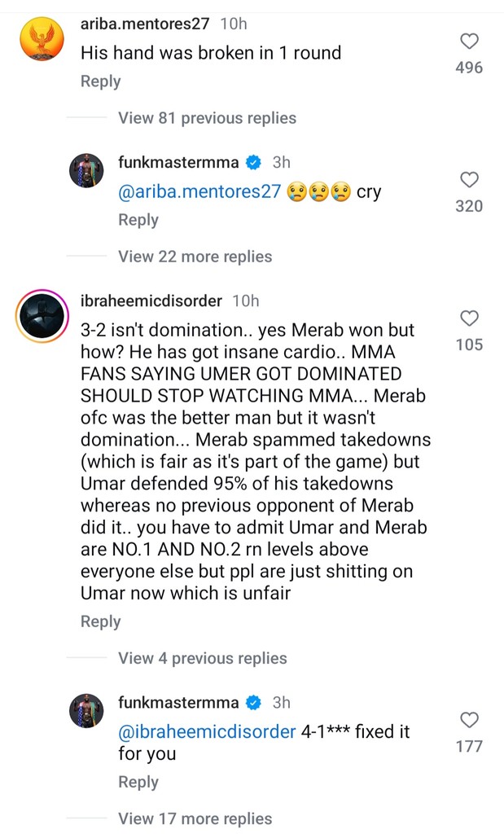This screenshot has height=834, width=504.
Task: Like ibraheemicdisorder's comment heart icon
Action: click(x=469, y=318)
